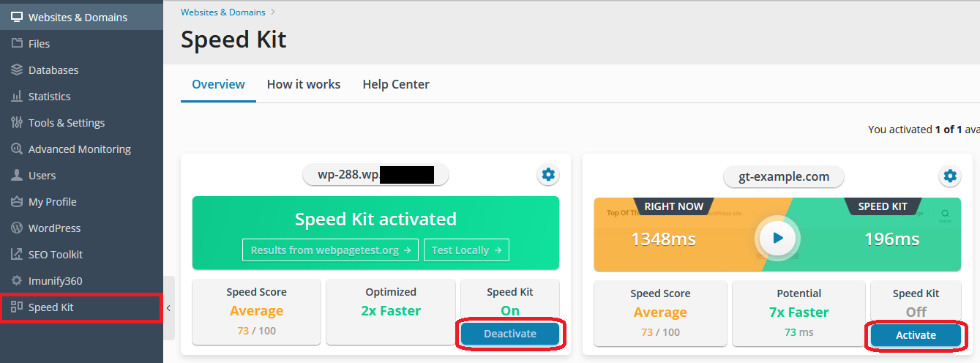This screenshot has height=363, width=980.
Task: Click Test Locally button
Action: pos(466,250)
